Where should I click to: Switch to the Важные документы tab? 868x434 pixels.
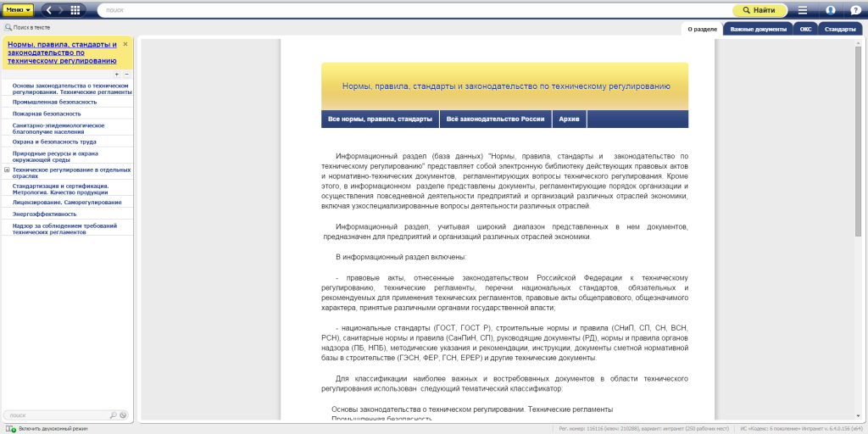click(758, 29)
